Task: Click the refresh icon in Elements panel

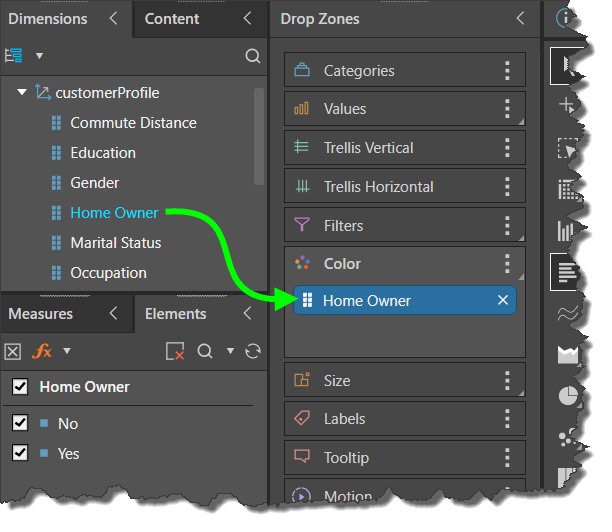Action: click(x=253, y=351)
